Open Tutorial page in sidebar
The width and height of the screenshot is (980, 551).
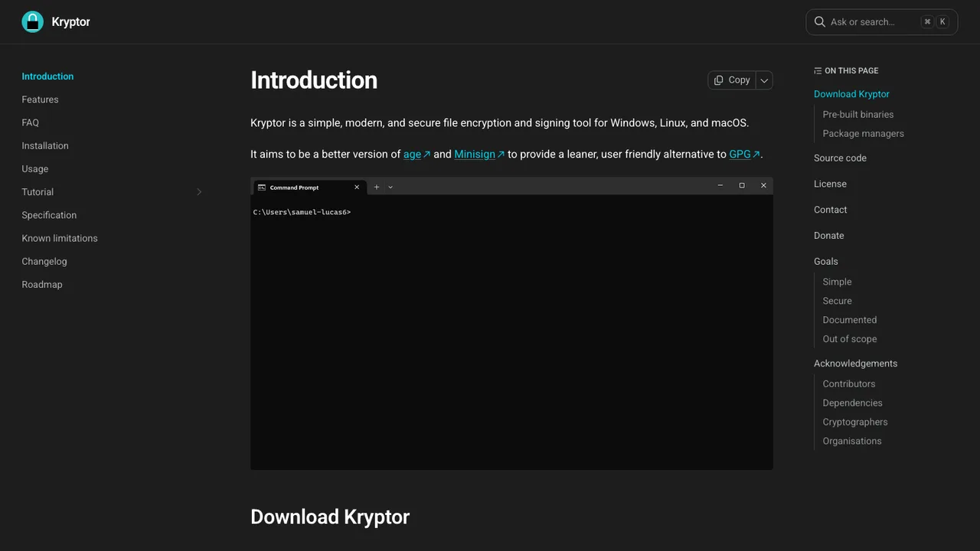38,192
